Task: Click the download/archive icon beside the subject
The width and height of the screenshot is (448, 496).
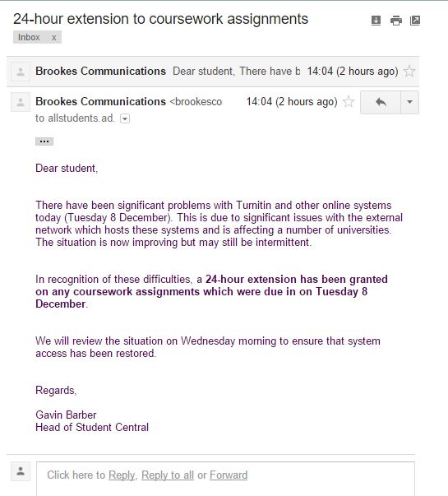Action: pos(376,21)
